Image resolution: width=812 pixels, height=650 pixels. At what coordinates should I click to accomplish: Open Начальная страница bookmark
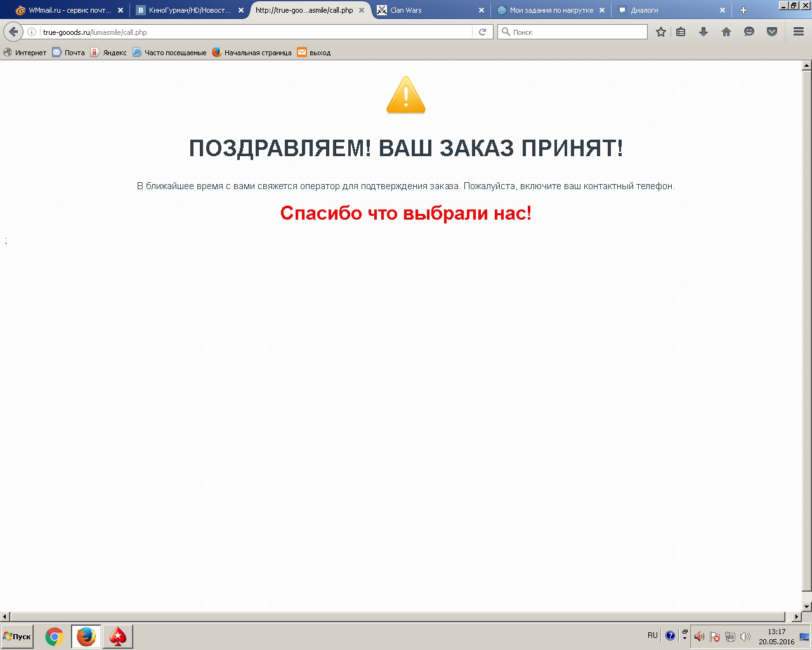click(x=252, y=53)
